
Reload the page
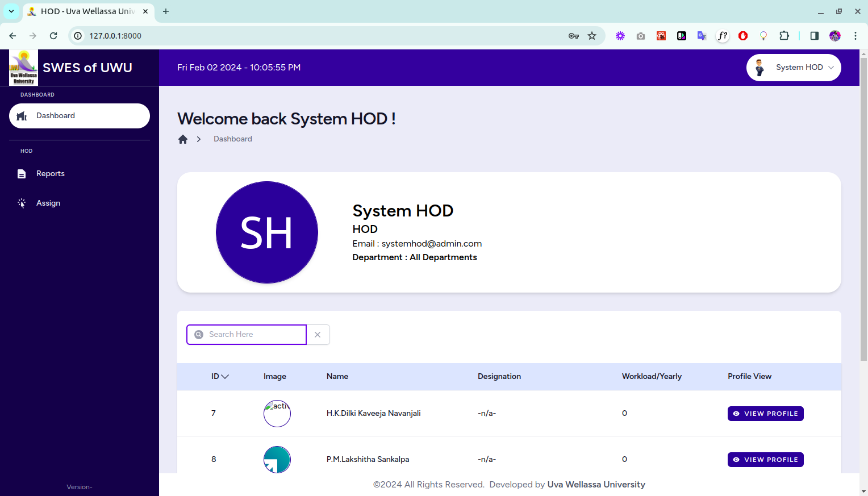pos(53,36)
